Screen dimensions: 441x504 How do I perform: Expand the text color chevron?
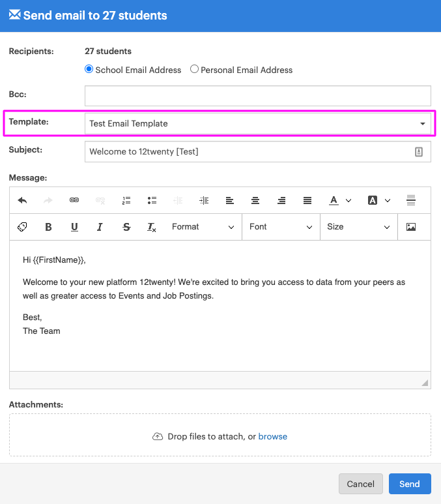coord(349,201)
